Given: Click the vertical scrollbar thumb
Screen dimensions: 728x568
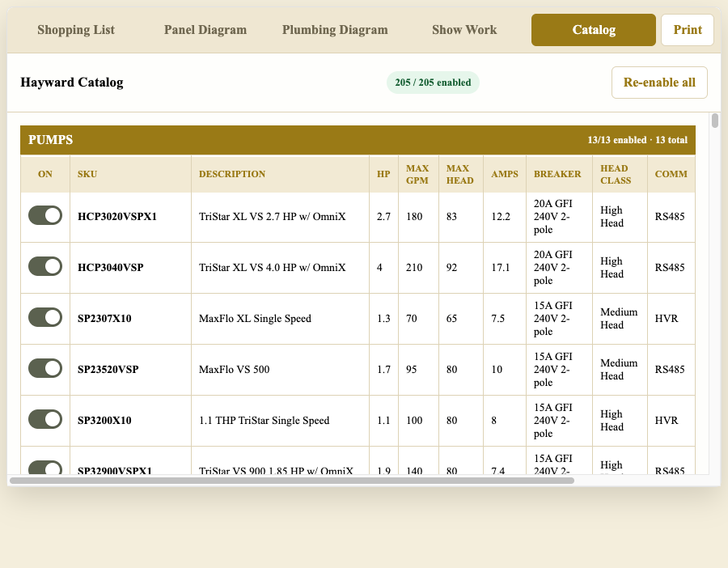Looking at the screenshot, I should [715, 121].
